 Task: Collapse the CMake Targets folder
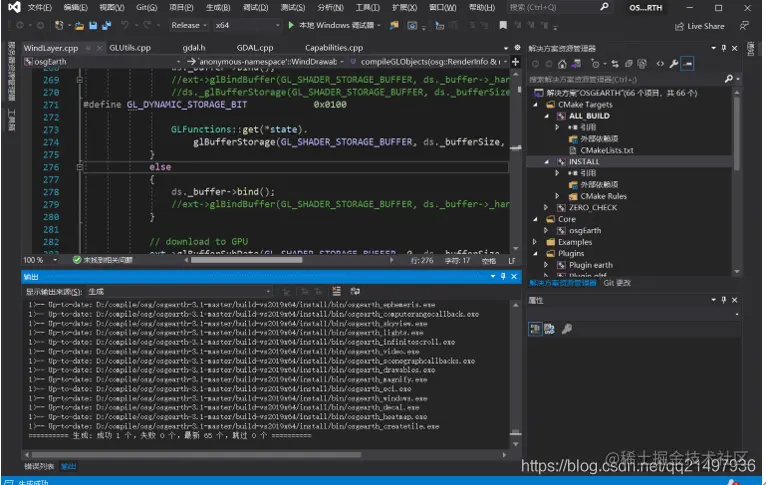pos(535,105)
